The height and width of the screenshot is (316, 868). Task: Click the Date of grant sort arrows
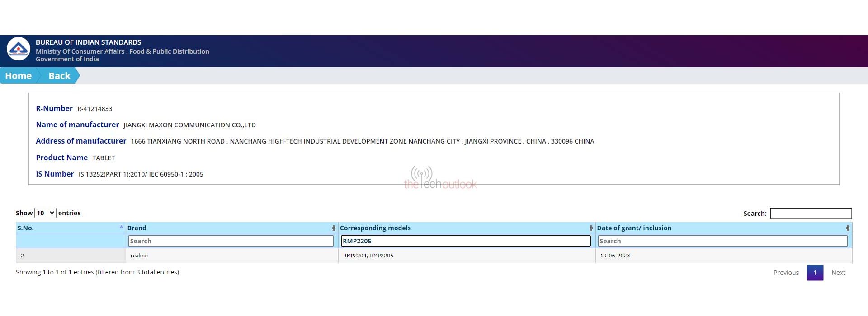pyautogui.click(x=847, y=228)
